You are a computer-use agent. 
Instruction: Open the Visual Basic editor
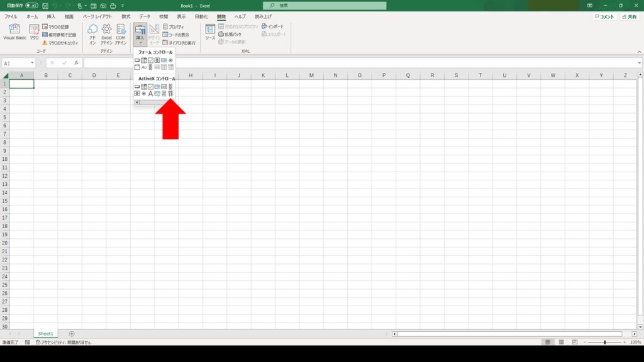point(14,33)
